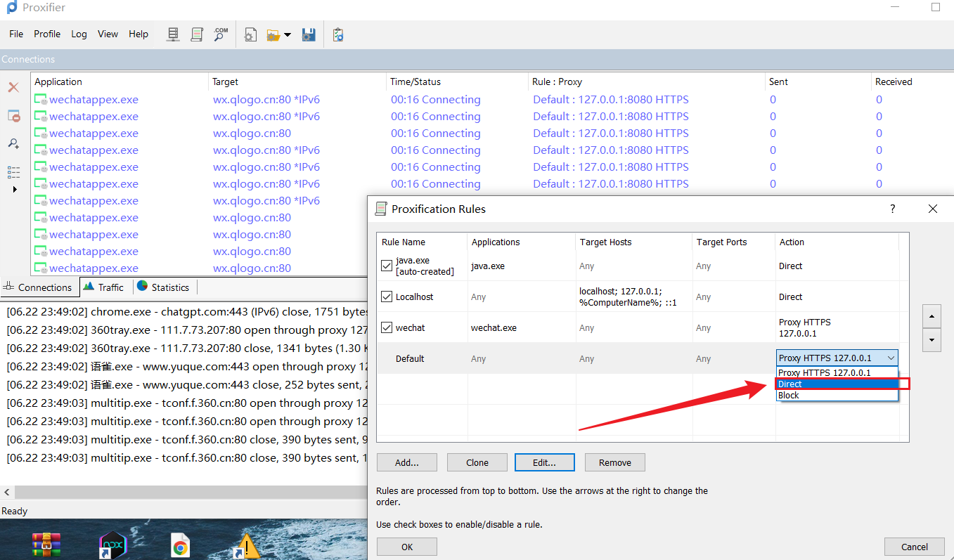The width and height of the screenshot is (954, 560).
Task: Open the Default rule action combo box
Action: click(837, 358)
